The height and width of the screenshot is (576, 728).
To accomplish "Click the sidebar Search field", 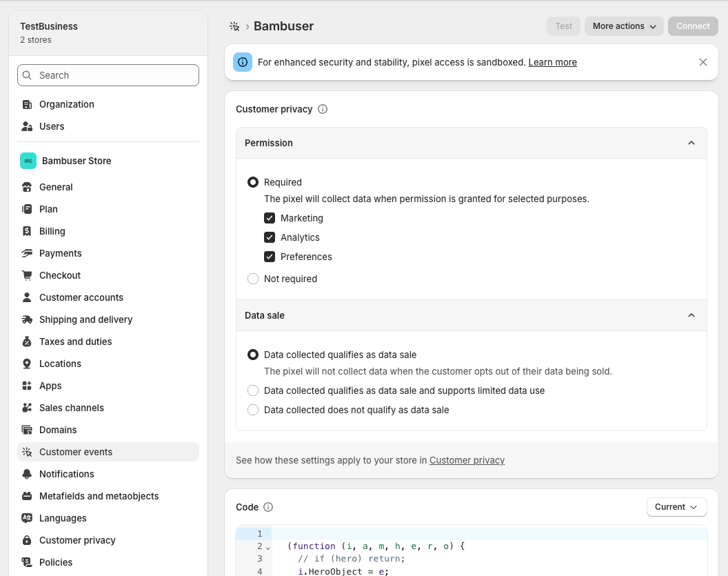I will point(108,75).
